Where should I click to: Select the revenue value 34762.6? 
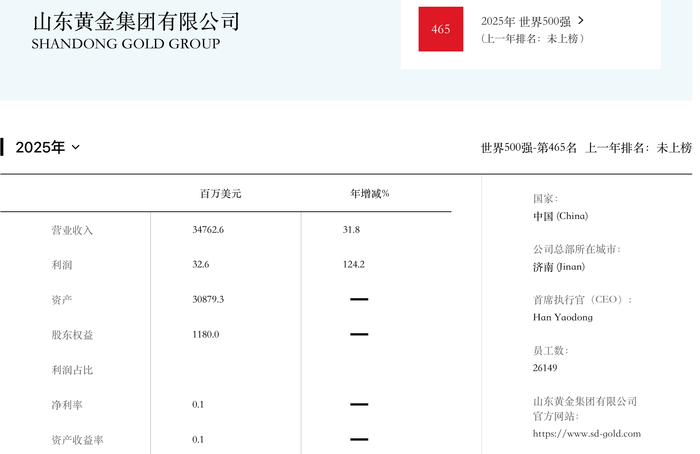208,230
